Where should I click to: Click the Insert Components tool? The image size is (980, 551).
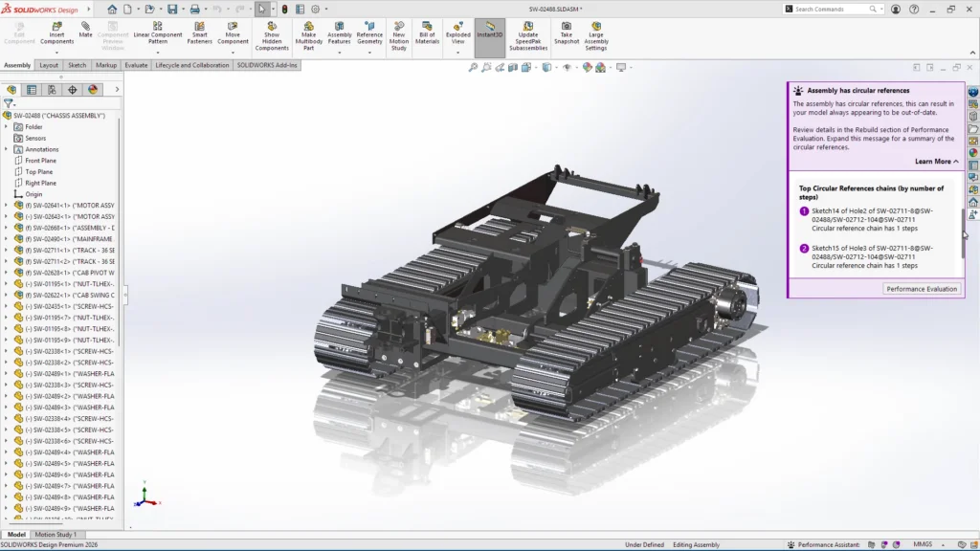coord(56,33)
